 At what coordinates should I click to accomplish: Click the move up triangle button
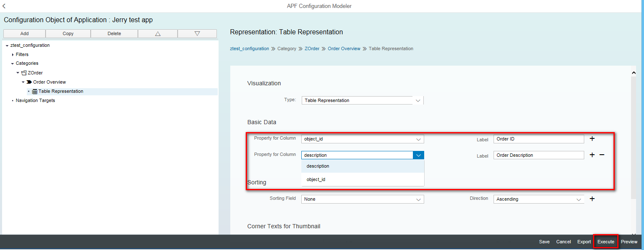pyautogui.click(x=158, y=33)
